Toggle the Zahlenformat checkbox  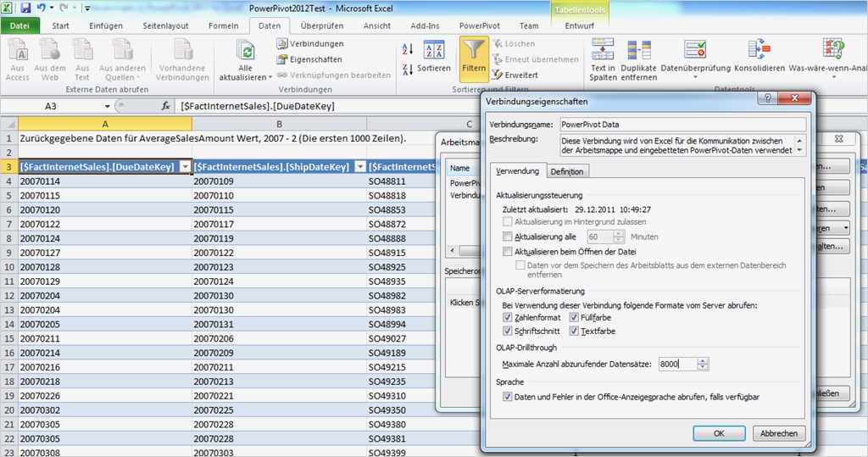pyautogui.click(x=508, y=317)
